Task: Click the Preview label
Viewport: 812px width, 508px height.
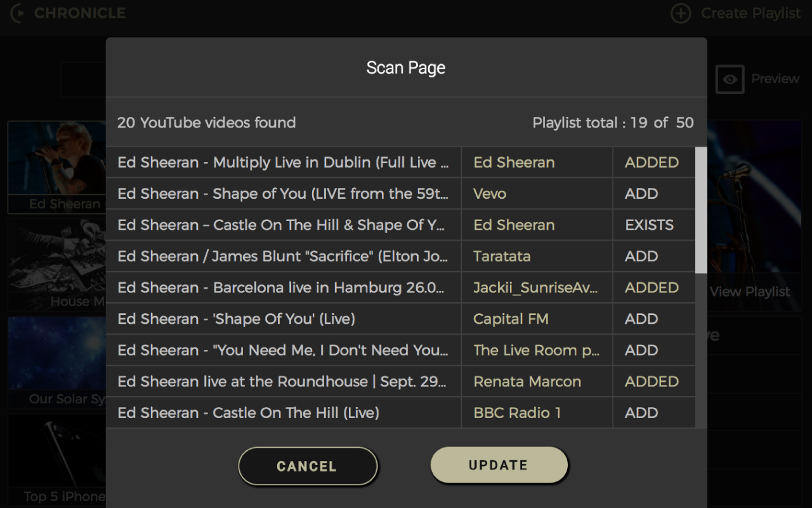Action: (775, 79)
